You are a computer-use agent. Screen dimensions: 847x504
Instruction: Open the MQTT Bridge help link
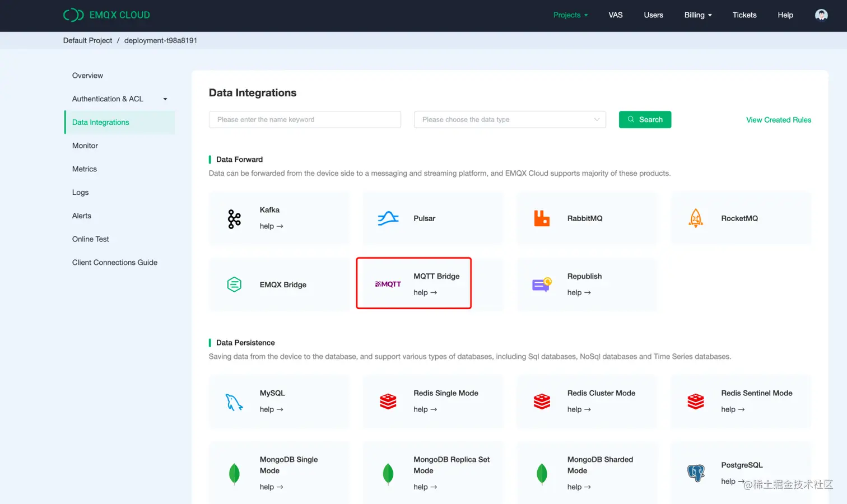point(425,292)
